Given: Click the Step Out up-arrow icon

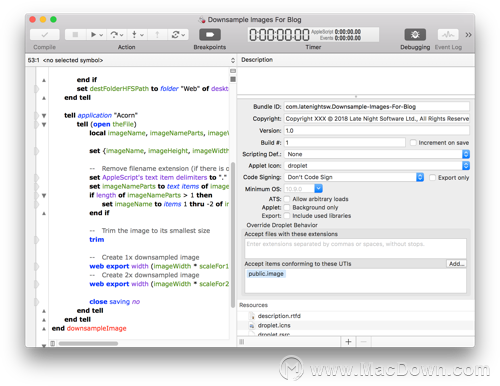Looking at the screenshot, I should [157, 35].
